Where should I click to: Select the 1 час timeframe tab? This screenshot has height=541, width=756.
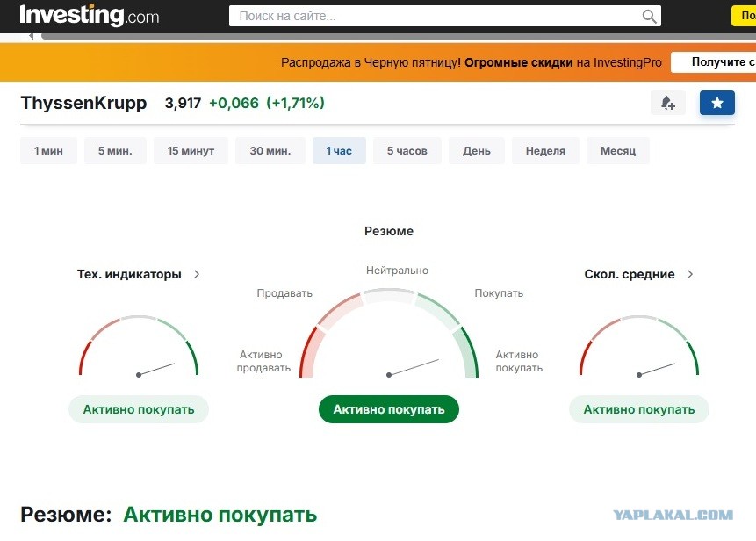[339, 150]
